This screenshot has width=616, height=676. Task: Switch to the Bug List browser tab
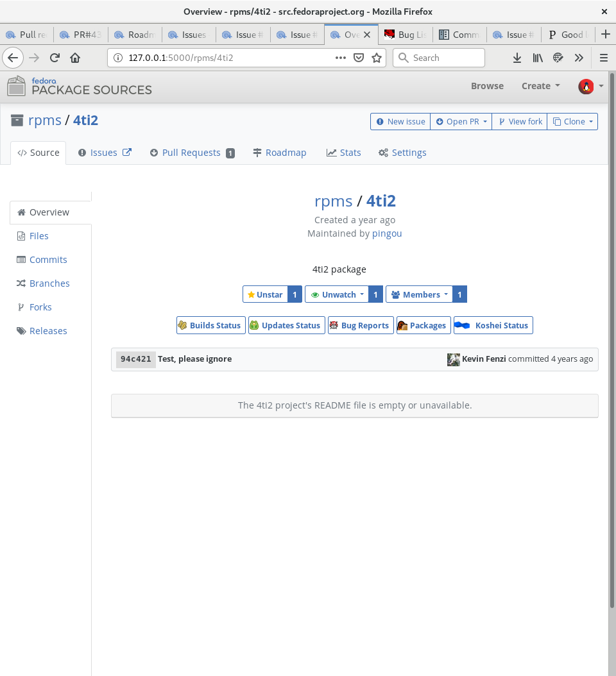click(x=406, y=35)
